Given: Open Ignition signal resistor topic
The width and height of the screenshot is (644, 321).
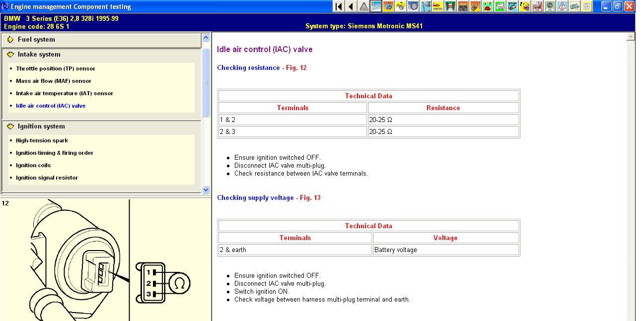Looking at the screenshot, I should [47, 178].
